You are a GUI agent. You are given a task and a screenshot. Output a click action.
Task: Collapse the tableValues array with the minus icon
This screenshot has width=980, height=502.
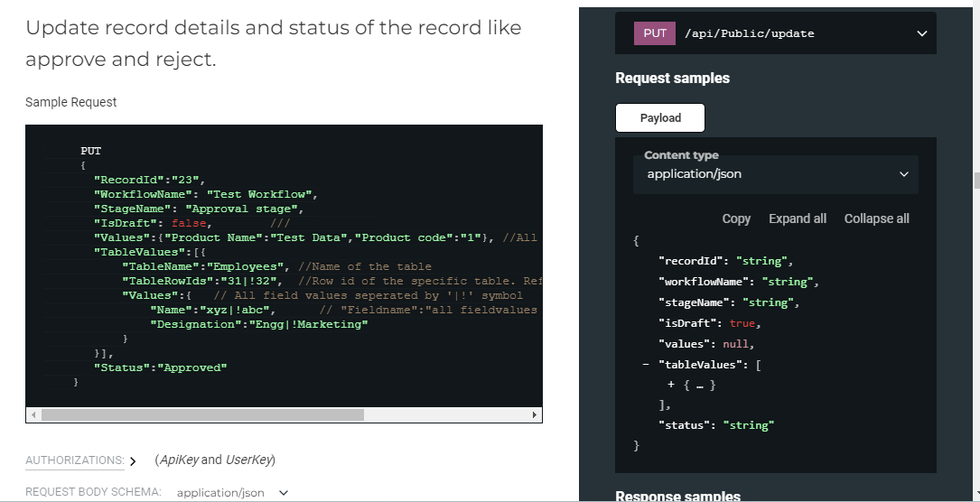click(x=646, y=365)
